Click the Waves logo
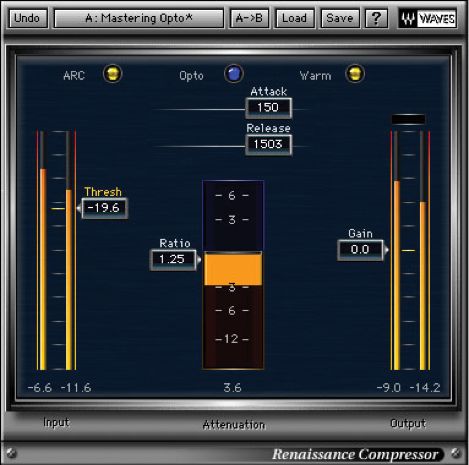Image resolution: width=469 pixels, height=465 pixels. pyautogui.click(x=427, y=18)
